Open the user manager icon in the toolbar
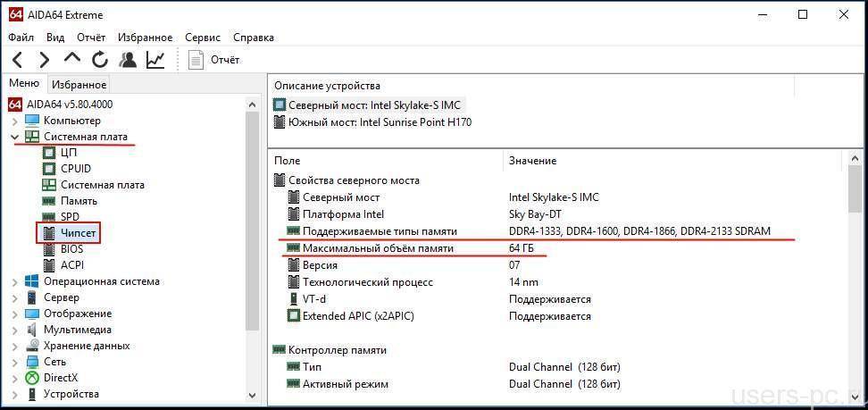Image resolution: width=868 pixels, height=410 pixels. [x=128, y=59]
